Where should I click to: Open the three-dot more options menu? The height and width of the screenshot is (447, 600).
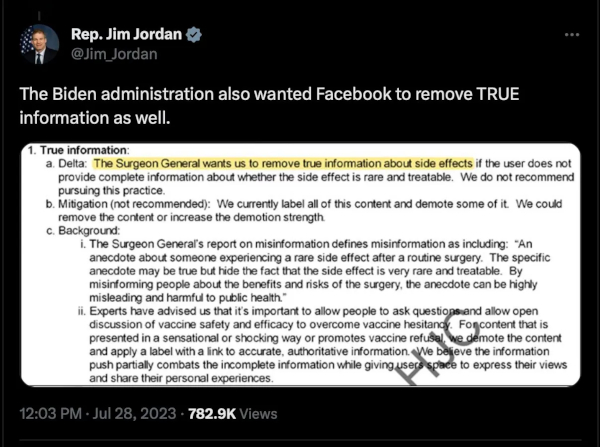pyautogui.click(x=572, y=35)
